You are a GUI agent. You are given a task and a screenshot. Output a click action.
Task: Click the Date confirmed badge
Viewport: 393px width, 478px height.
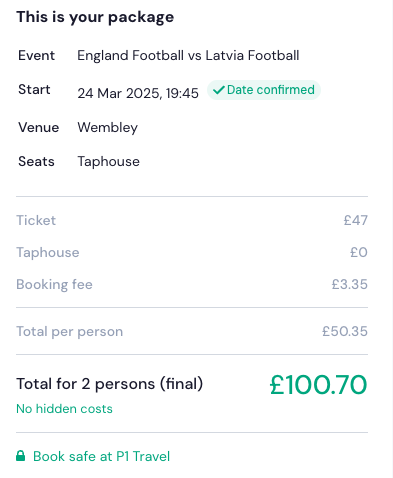264,90
